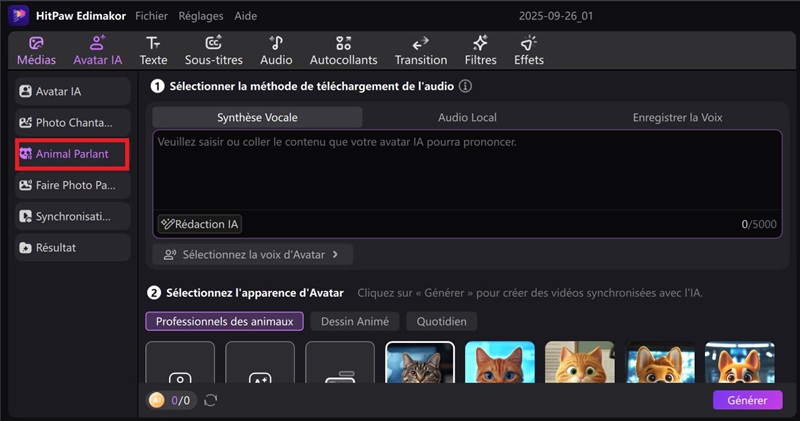Click the AI credits coin 0/0
Screen dimensions: 800x421
[169, 400]
